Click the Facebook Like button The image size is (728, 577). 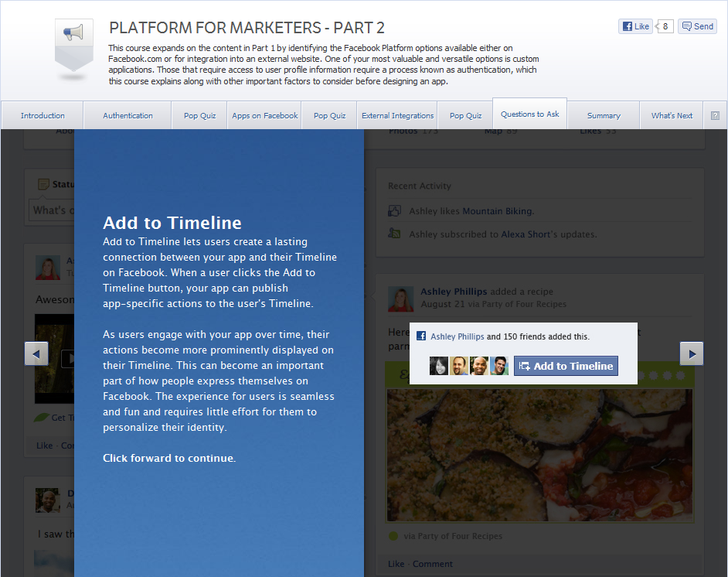635,26
